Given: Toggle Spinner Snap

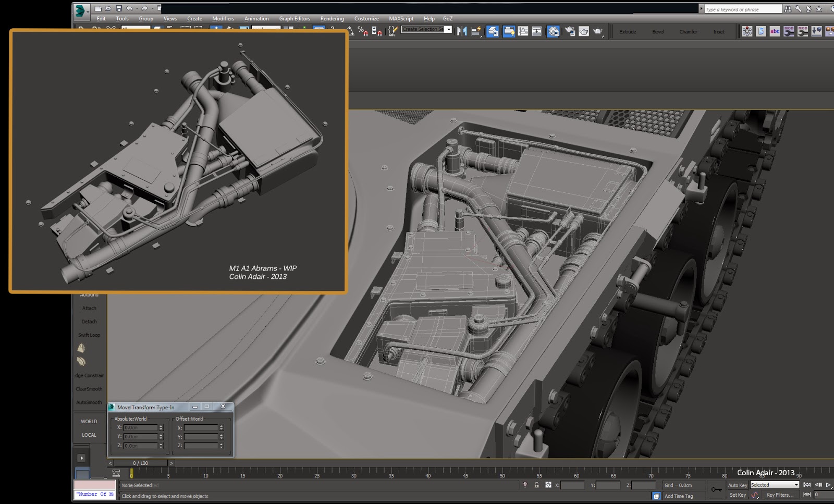Looking at the screenshot, I should [377, 31].
